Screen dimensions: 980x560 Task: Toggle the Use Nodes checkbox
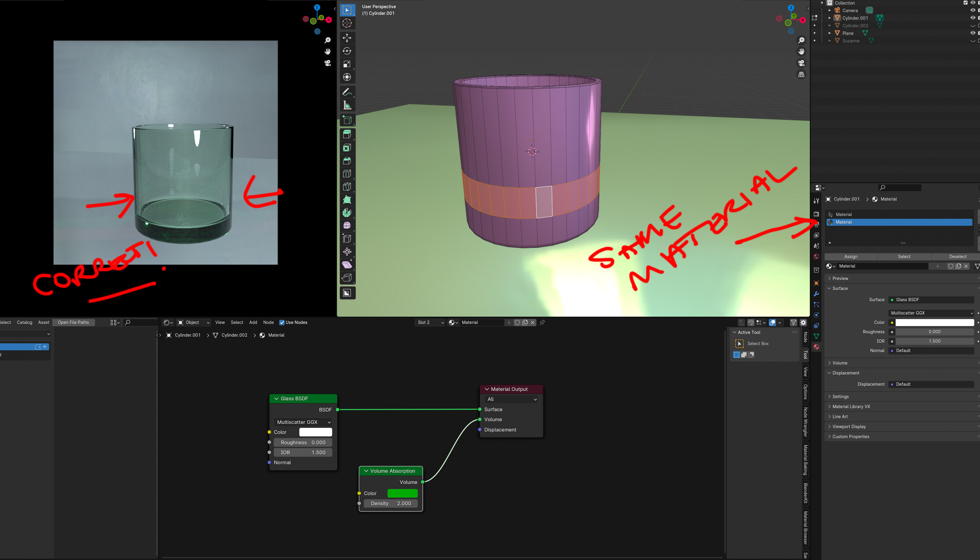tap(282, 322)
